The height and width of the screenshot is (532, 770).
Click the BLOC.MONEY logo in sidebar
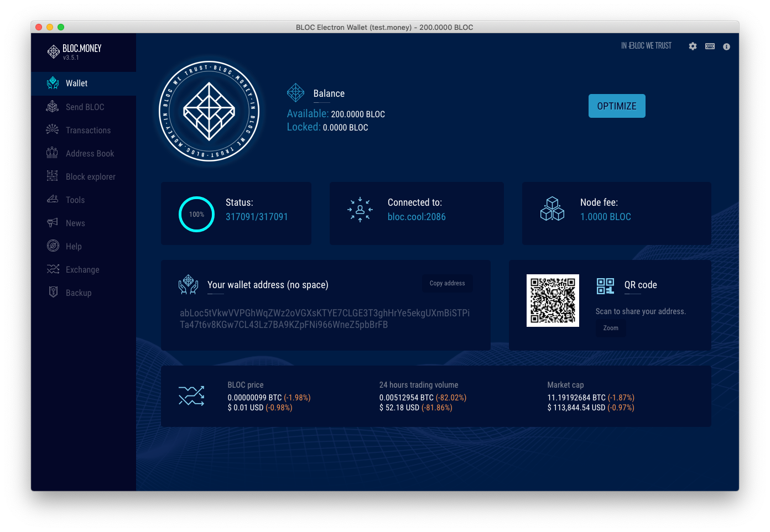pyautogui.click(x=75, y=51)
